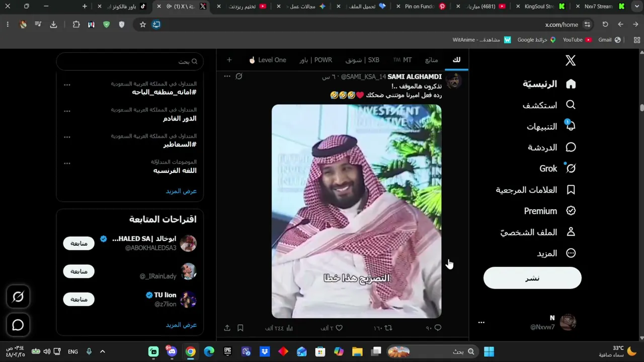The height and width of the screenshot is (362, 644).
Task: Open the floating chat messages button
Action: [x=18, y=325]
